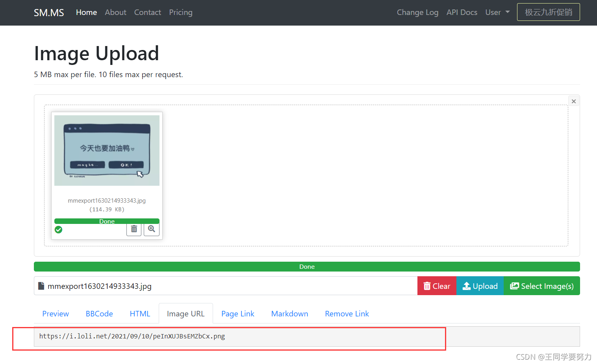Click the thumbnail caption mmexport1630214933343.jpg
Screen dimensions: 597x364
pyautogui.click(x=107, y=201)
